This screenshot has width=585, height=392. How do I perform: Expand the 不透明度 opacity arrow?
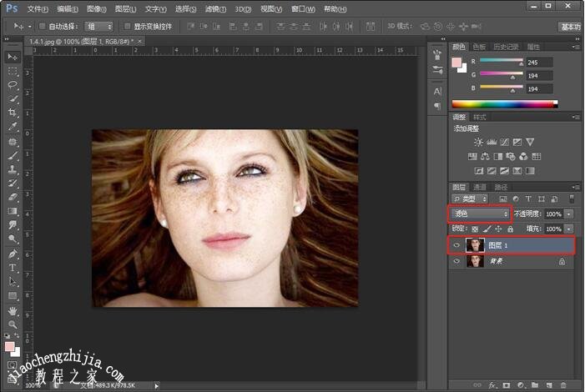click(x=569, y=214)
